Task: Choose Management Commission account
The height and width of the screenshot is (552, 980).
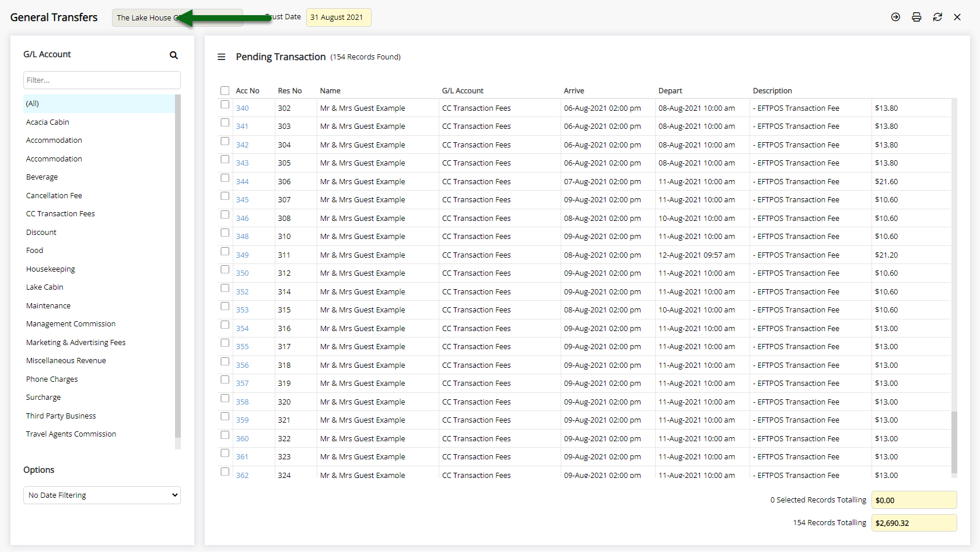Action: pyautogui.click(x=71, y=324)
